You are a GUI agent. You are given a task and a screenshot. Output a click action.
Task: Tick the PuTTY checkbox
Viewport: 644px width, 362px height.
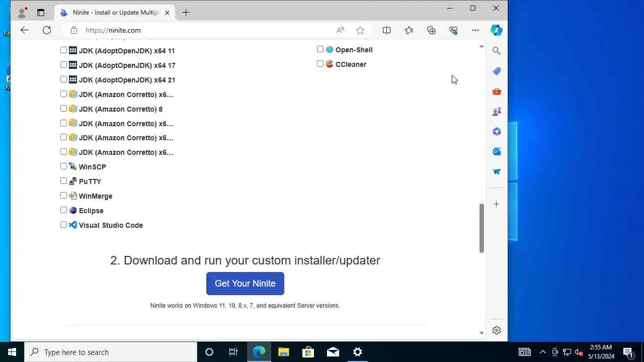[63, 180]
